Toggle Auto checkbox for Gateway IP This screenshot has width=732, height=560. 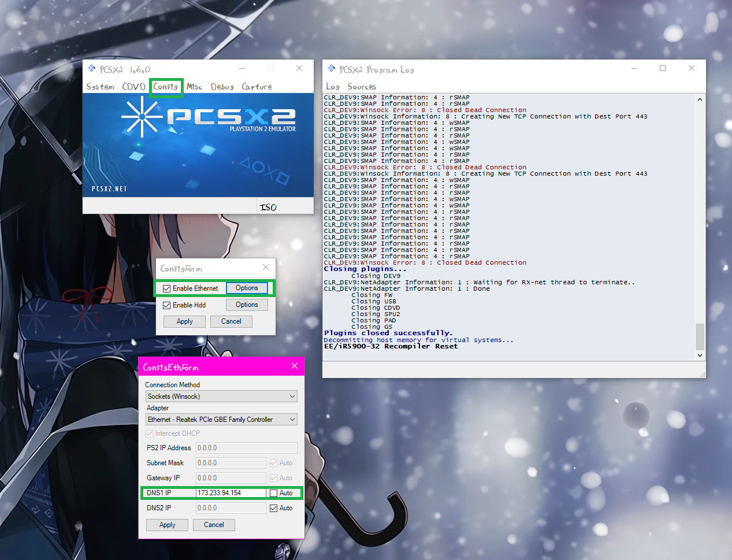tap(274, 478)
